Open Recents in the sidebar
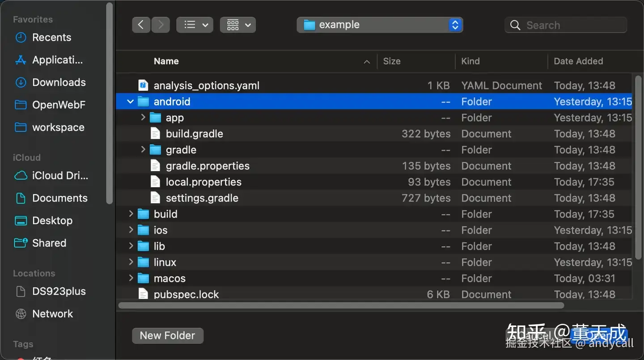 coord(51,38)
